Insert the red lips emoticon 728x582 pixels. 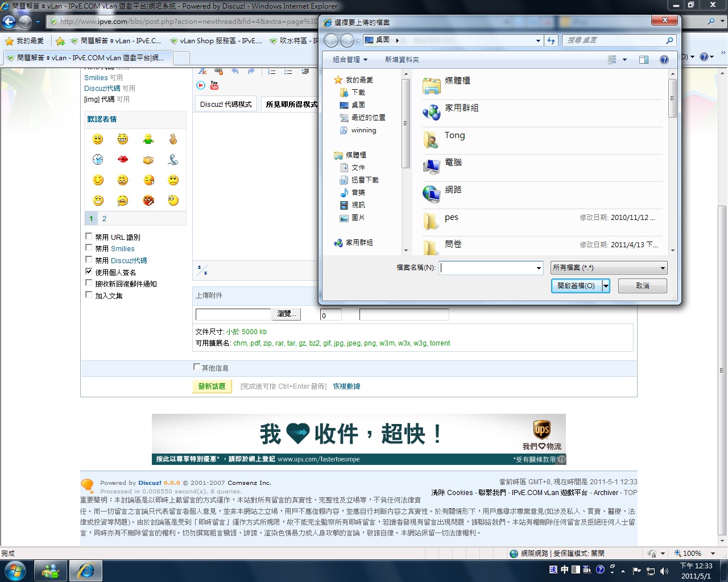[123, 160]
